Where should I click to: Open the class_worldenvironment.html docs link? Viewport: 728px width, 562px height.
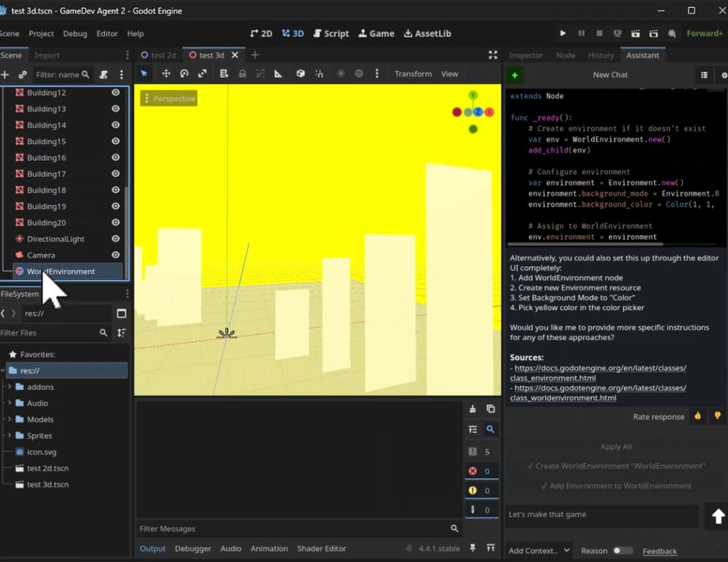click(x=598, y=392)
